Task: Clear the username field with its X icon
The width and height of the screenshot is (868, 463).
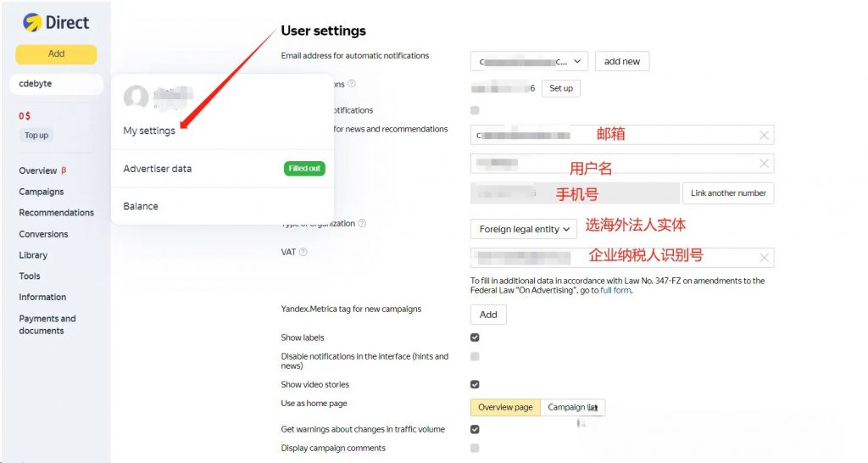Action: (764, 164)
